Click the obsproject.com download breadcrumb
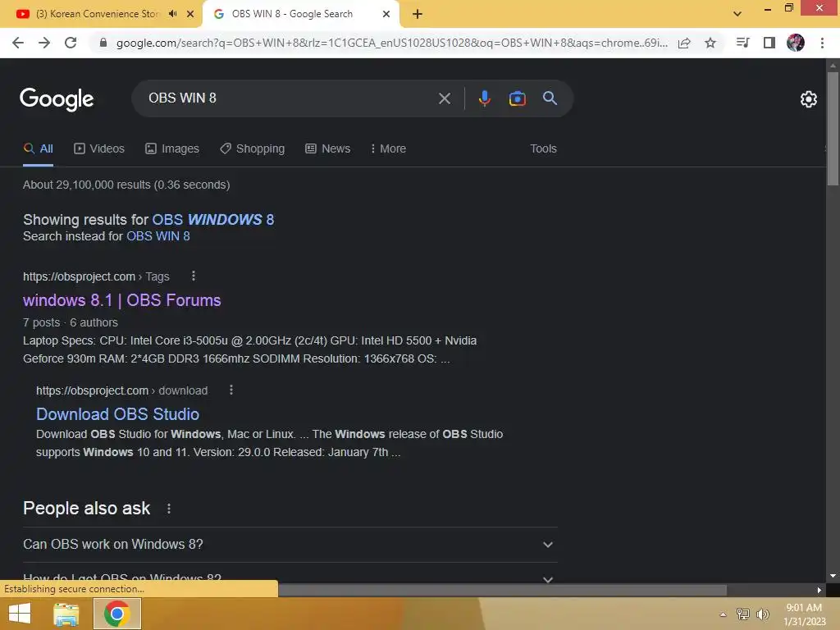 (x=121, y=390)
